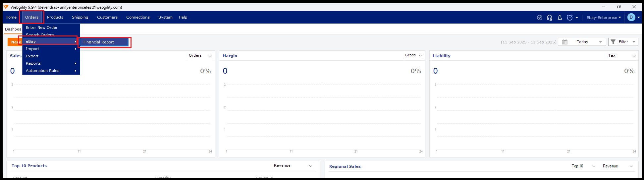Choose Financial Report in the eBay submenu
Screen dimensions: 644x180
pos(104,42)
